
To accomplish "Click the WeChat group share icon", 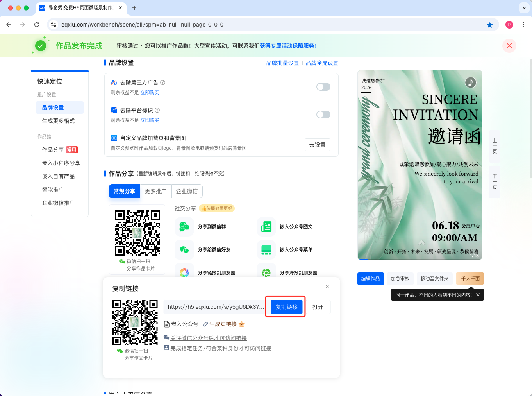I will coord(184,227).
